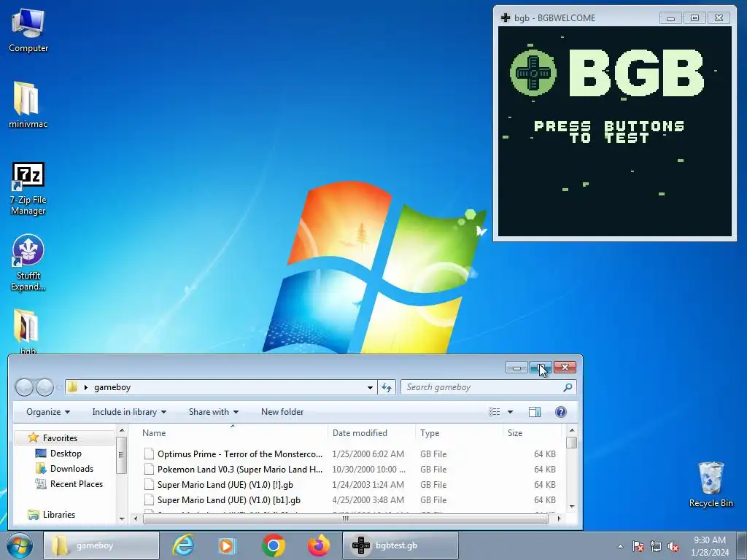747x560 pixels.
Task: Click horizontal scrollbar right arrow
Action: point(560,518)
